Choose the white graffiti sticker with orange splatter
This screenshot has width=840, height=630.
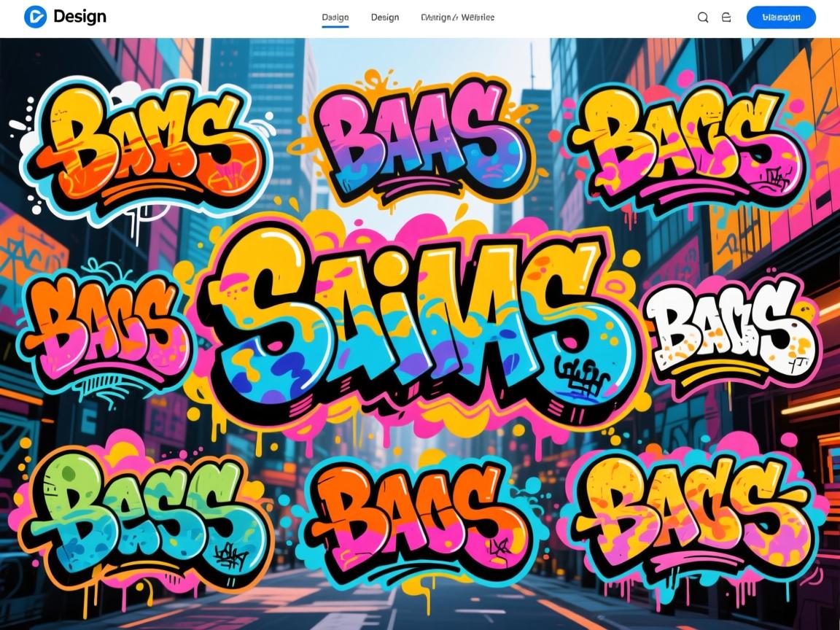(729, 328)
